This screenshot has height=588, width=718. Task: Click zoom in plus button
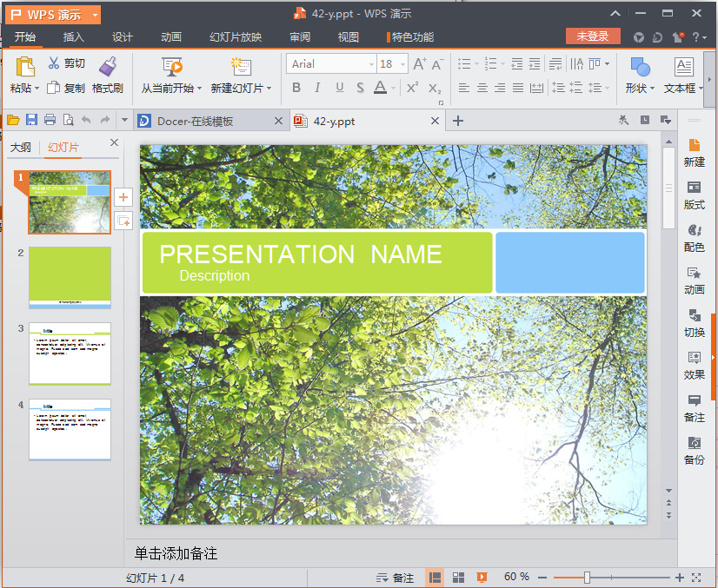tap(680, 578)
